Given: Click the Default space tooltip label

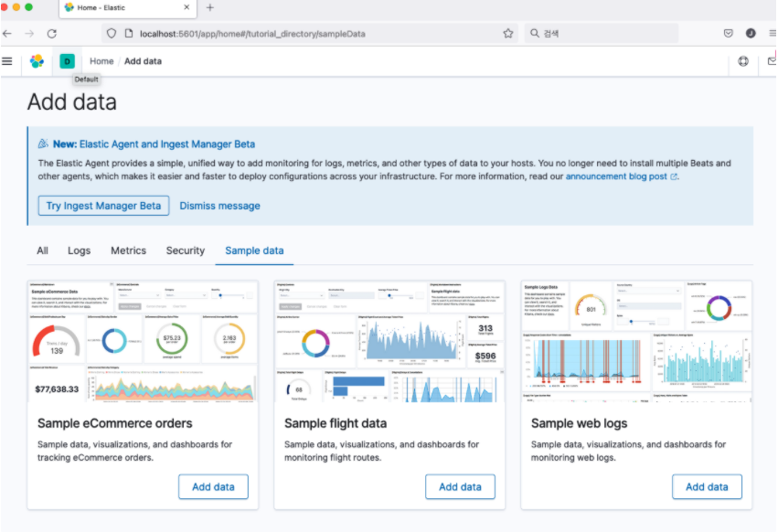Looking at the screenshot, I should [x=86, y=80].
